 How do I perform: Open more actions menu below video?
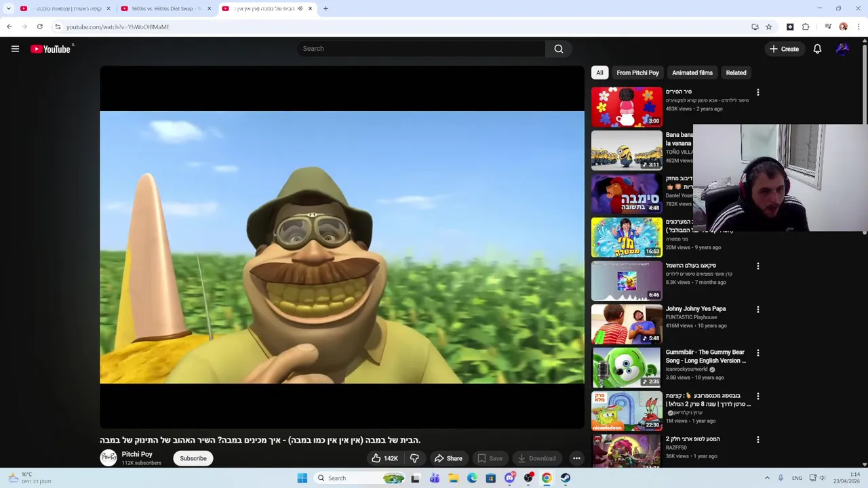(576, 458)
